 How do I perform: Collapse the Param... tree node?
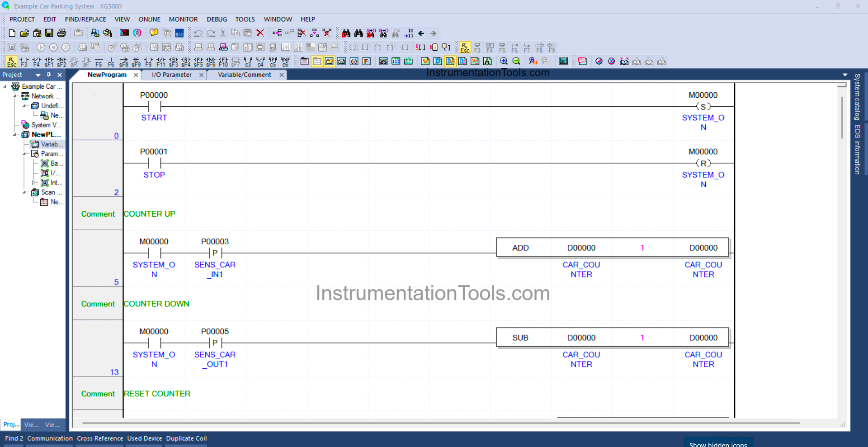pyautogui.click(x=24, y=154)
